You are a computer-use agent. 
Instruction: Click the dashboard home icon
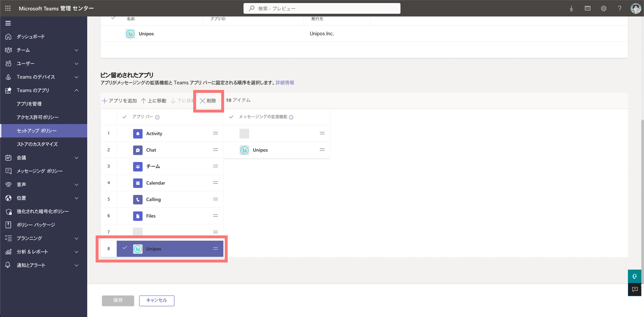(x=8, y=37)
